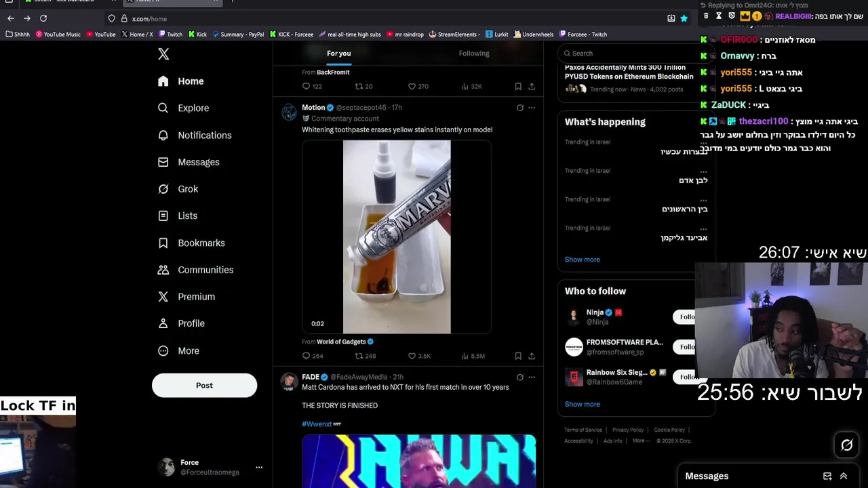The width and height of the screenshot is (868, 488).
Task: Repost the Motion toothpaste post
Action: [x=366, y=356]
